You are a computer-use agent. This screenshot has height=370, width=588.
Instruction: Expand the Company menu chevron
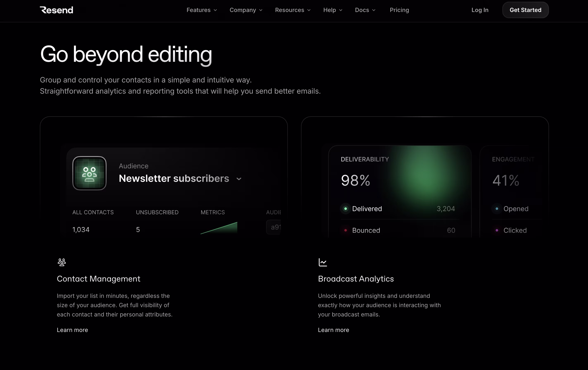point(261,10)
